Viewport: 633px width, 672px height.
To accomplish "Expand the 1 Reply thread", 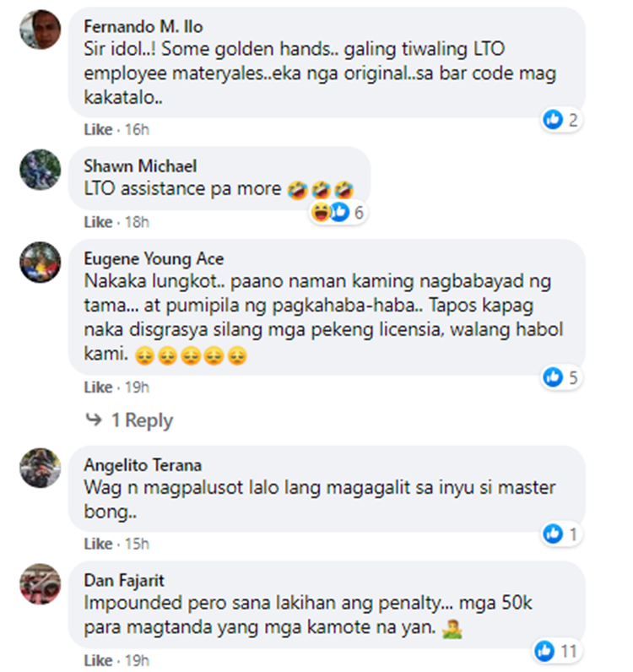I will pyautogui.click(x=143, y=420).
